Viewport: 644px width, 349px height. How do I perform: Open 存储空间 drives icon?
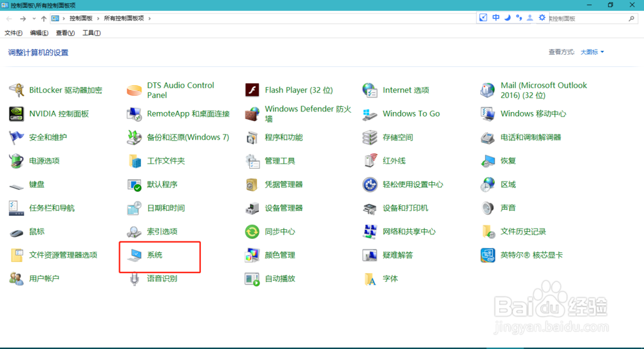point(370,137)
